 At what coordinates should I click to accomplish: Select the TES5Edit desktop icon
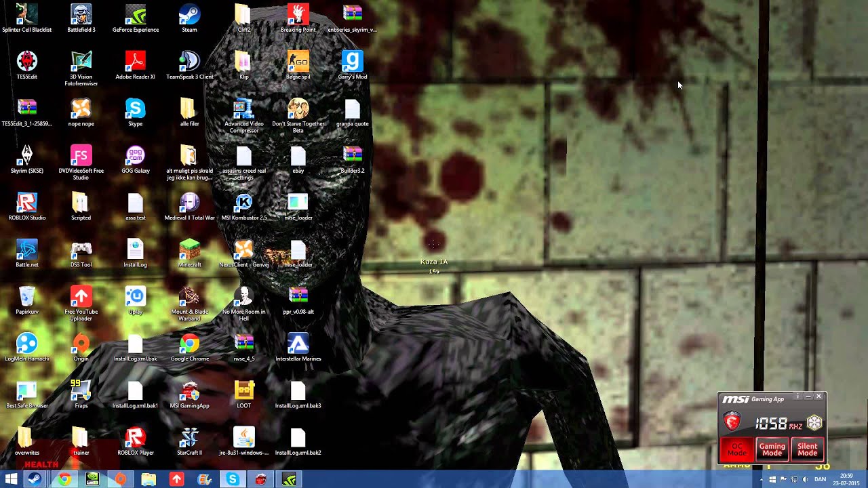pos(27,65)
